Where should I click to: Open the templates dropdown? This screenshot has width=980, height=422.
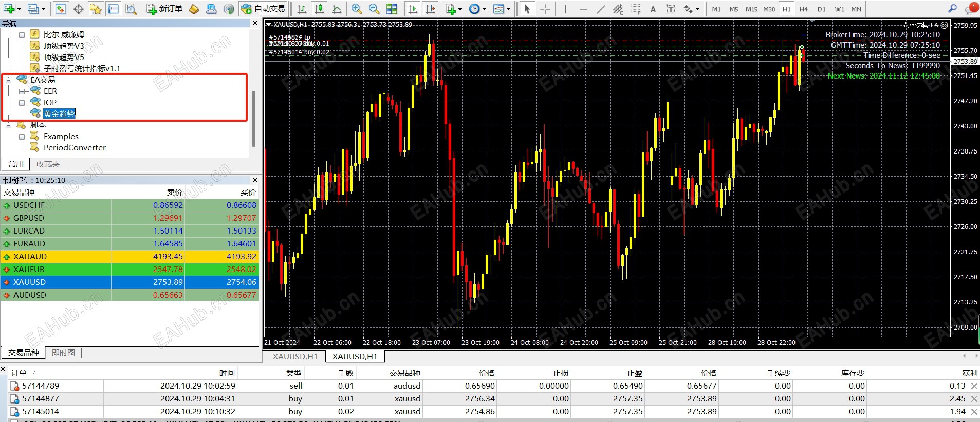(x=502, y=9)
